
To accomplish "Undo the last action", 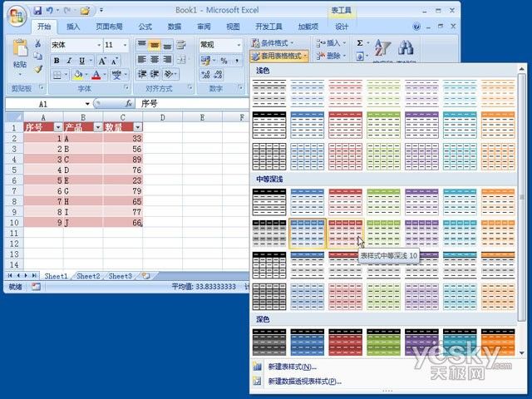I will tap(50, 11).
